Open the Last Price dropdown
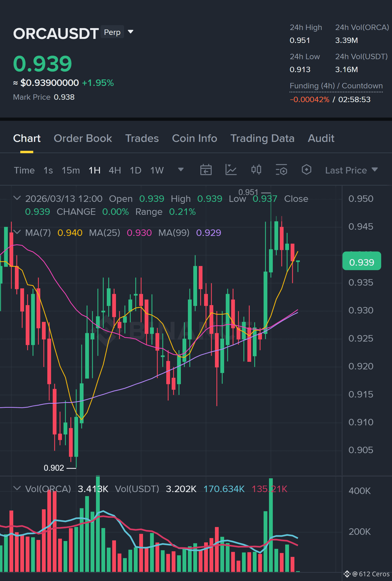The width and height of the screenshot is (392, 581). [x=351, y=170]
